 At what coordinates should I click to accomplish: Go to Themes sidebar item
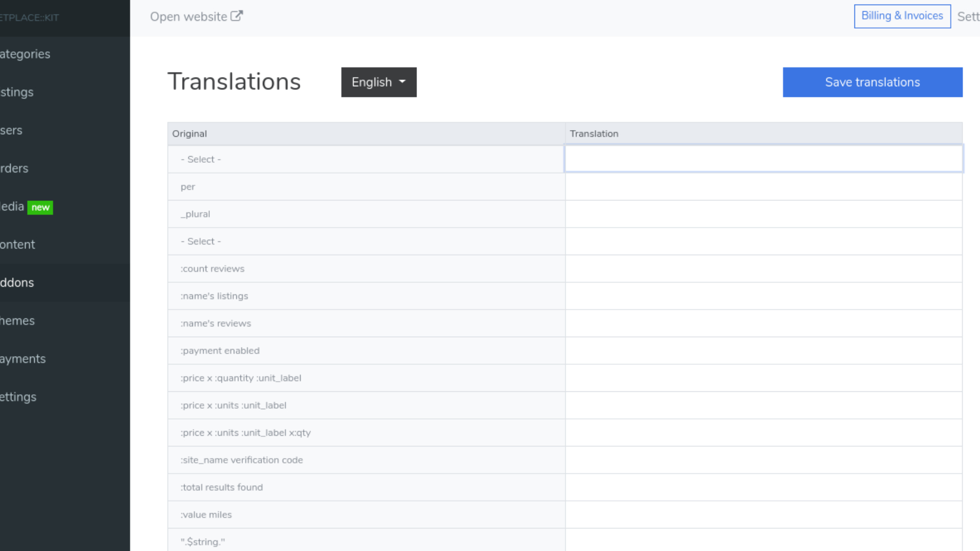pos(18,321)
